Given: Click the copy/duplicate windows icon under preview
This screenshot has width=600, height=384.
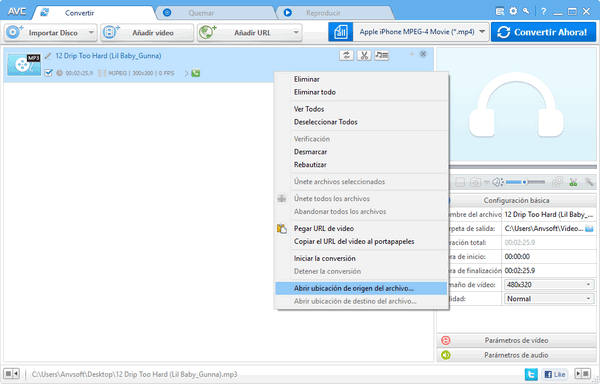Looking at the screenshot, I should (x=558, y=182).
